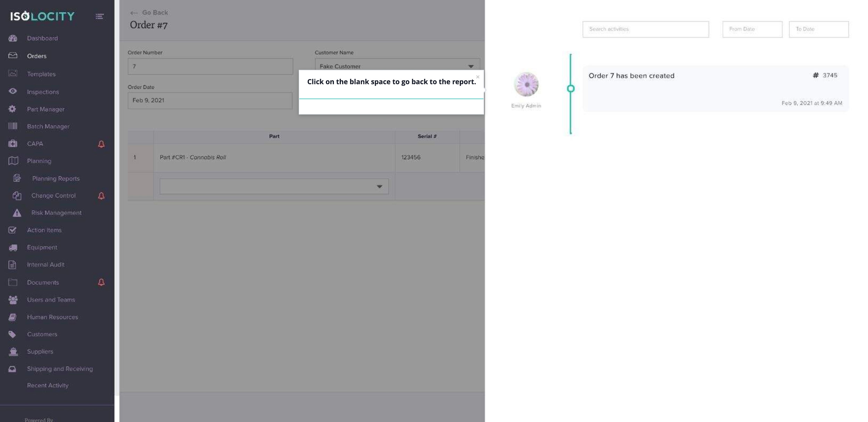
Task: Click the Dashboard gauge icon in sidebar
Action: coord(13,38)
